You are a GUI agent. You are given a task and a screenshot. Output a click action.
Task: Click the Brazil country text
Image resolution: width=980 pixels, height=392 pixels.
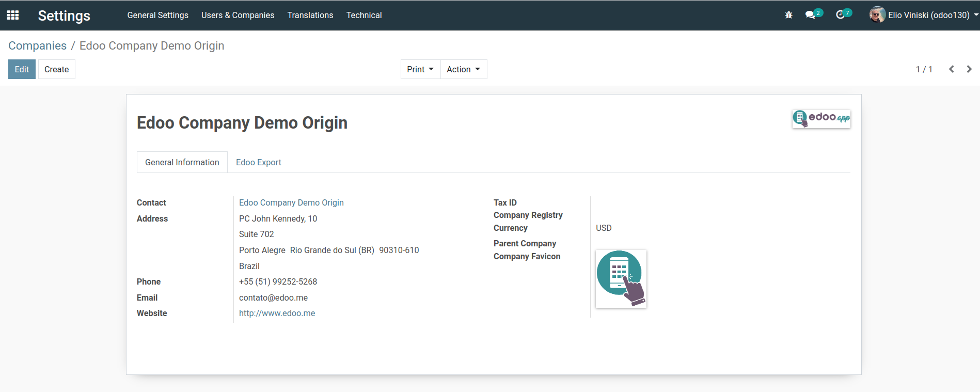249,266
